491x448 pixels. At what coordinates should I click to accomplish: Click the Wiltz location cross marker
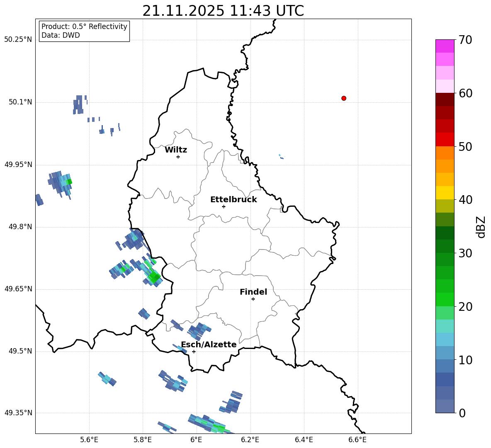[x=178, y=157]
